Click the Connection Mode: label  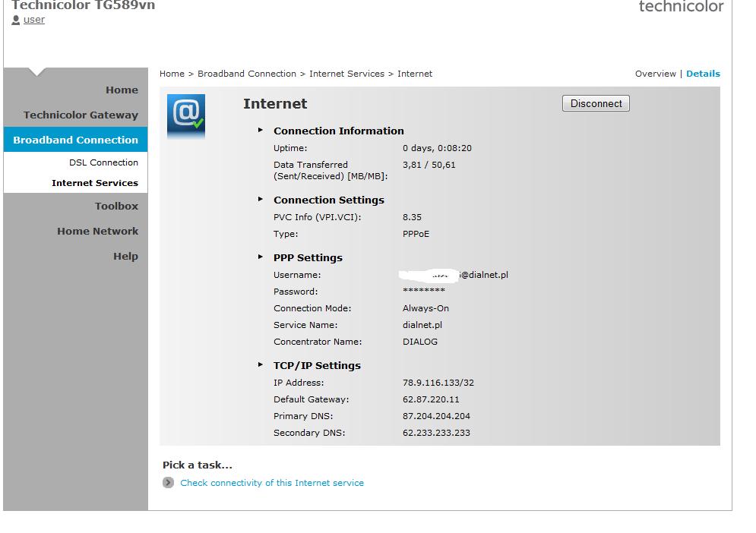tap(312, 308)
